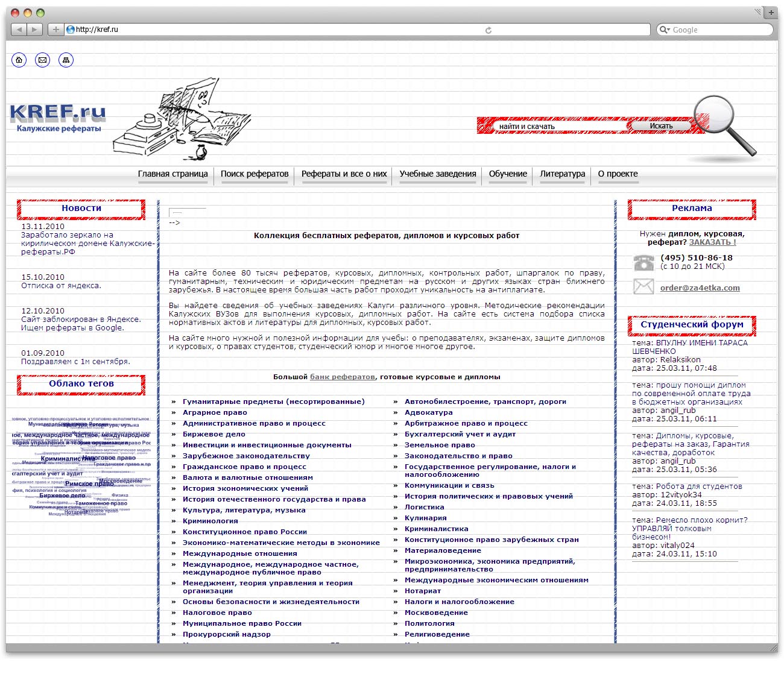Viewport: 784px width, 674px height.
Task: Open Арбитражное право и процесс category
Action: (x=466, y=423)
